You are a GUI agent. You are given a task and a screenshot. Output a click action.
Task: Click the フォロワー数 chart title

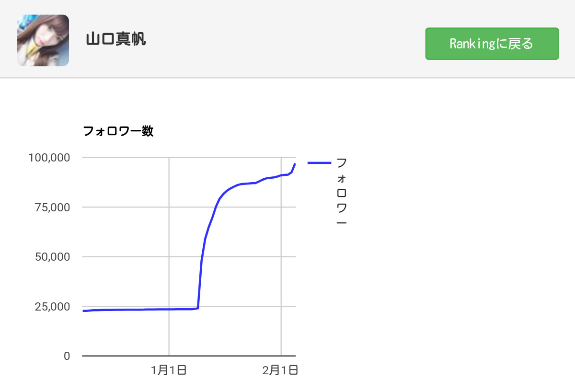coord(118,131)
